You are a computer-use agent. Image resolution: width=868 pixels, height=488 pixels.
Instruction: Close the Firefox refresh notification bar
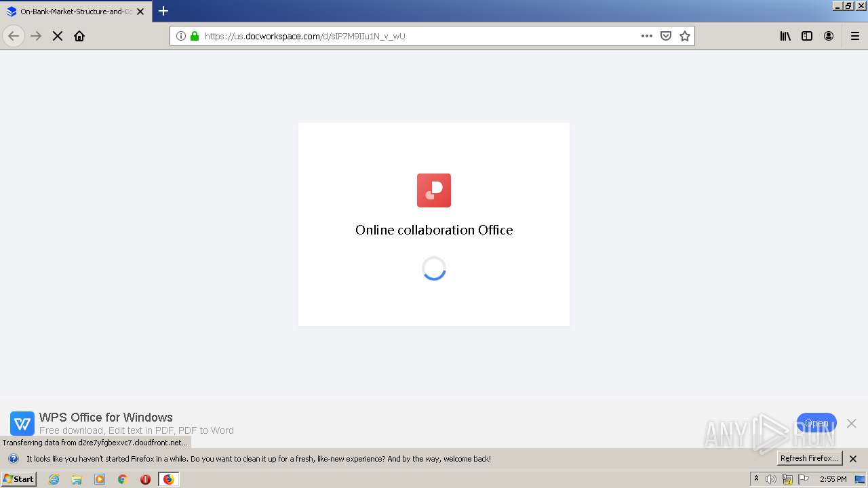[x=854, y=459]
